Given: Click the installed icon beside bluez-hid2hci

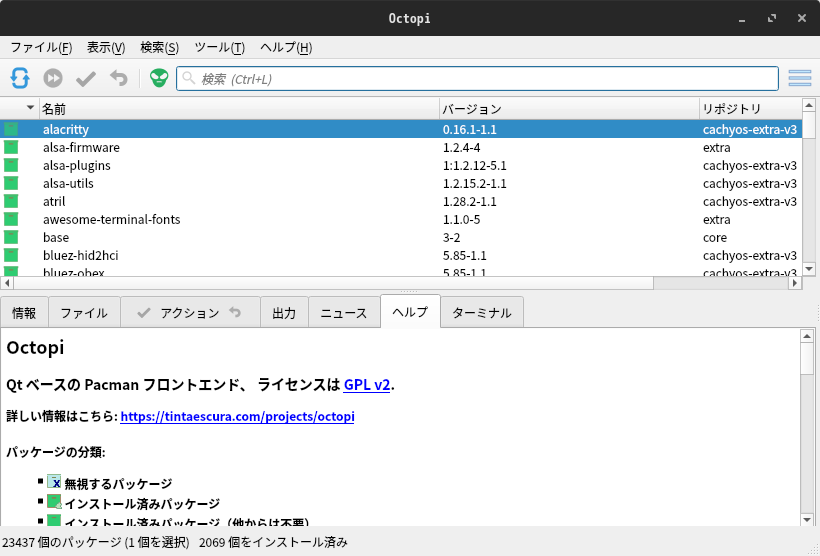Looking at the screenshot, I should tap(11, 255).
